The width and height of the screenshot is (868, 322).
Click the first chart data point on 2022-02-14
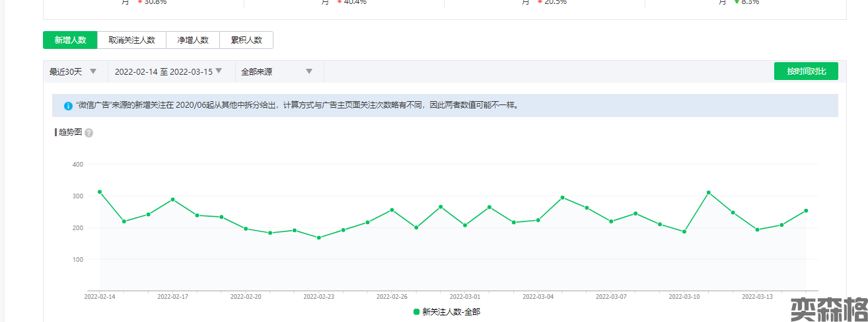[100, 192]
